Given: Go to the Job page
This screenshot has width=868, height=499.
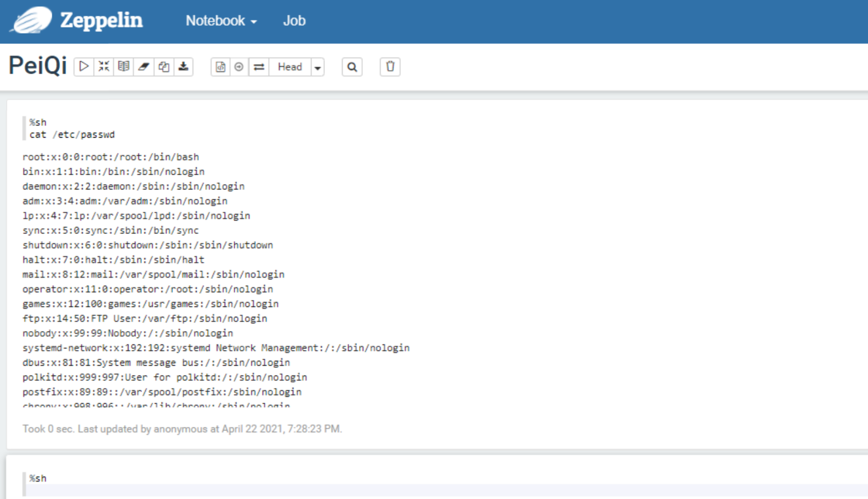Looking at the screenshot, I should click(x=294, y=21).
